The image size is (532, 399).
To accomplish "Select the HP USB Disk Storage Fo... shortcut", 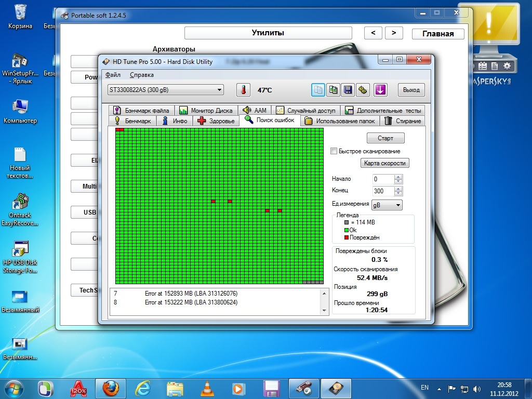I will pyautogui.click(x=20, y=257).
